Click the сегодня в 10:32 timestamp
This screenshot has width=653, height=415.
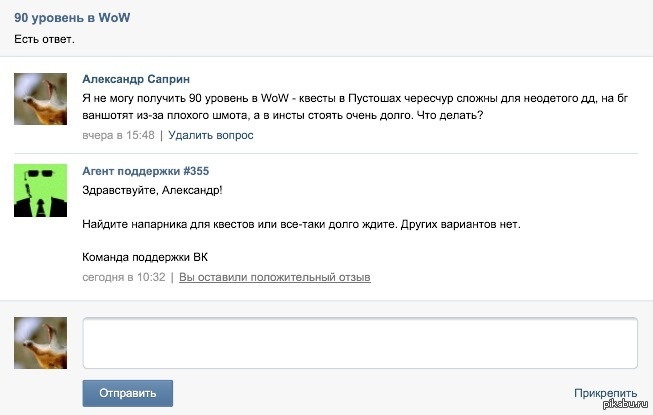124,277
